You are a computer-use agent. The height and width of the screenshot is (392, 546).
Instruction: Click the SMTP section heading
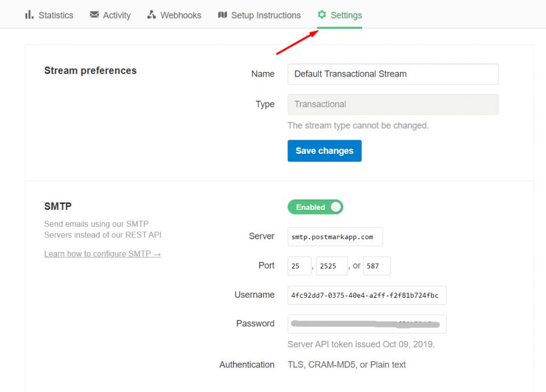point(58,206)
